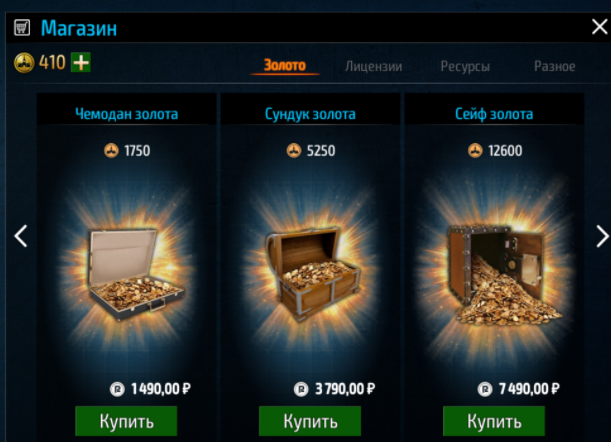Show previous offers with left arrow
611x442 pixels.
[x=21, y=236]
